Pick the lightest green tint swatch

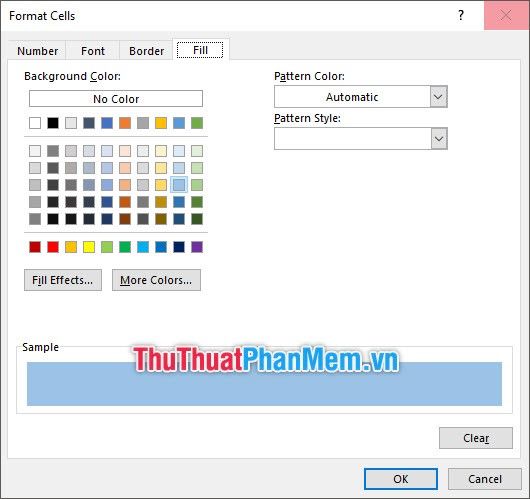[197, 151]
